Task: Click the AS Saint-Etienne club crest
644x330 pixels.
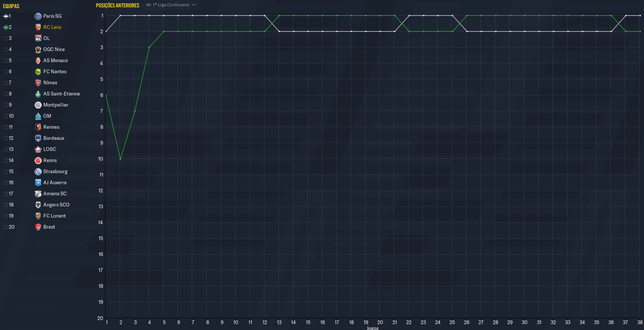Action: point(38,94)
